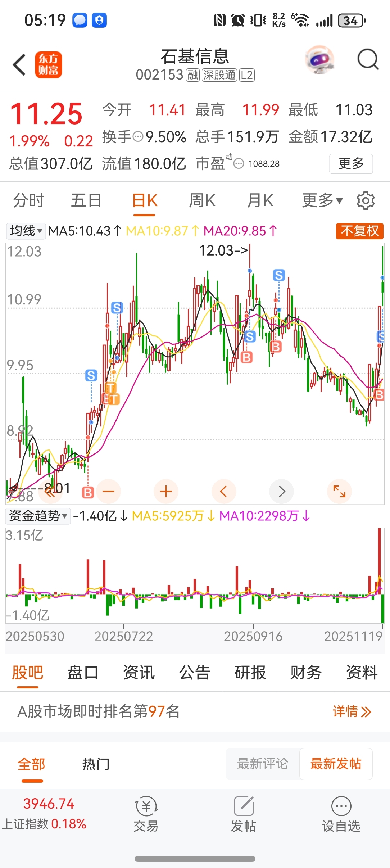Tap the 更多 quote details button
Screen dimensions: 390x868
[351, 164]
